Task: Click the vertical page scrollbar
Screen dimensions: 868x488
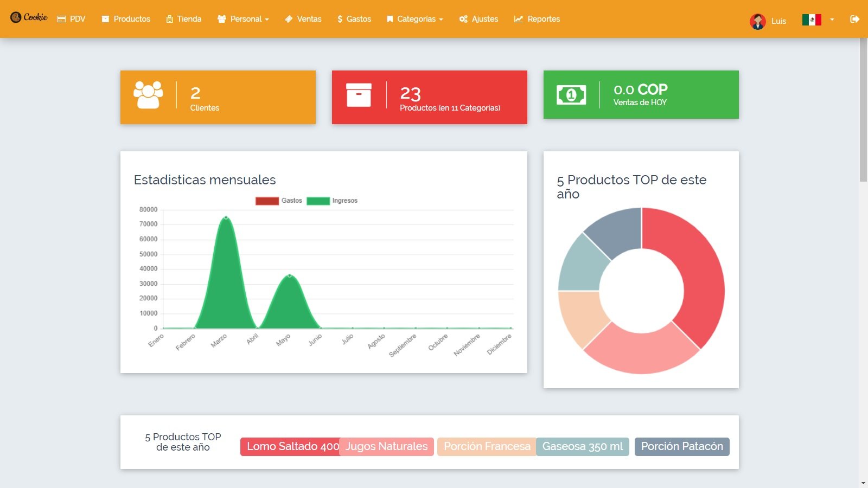Action: click(x=863, y=108)
